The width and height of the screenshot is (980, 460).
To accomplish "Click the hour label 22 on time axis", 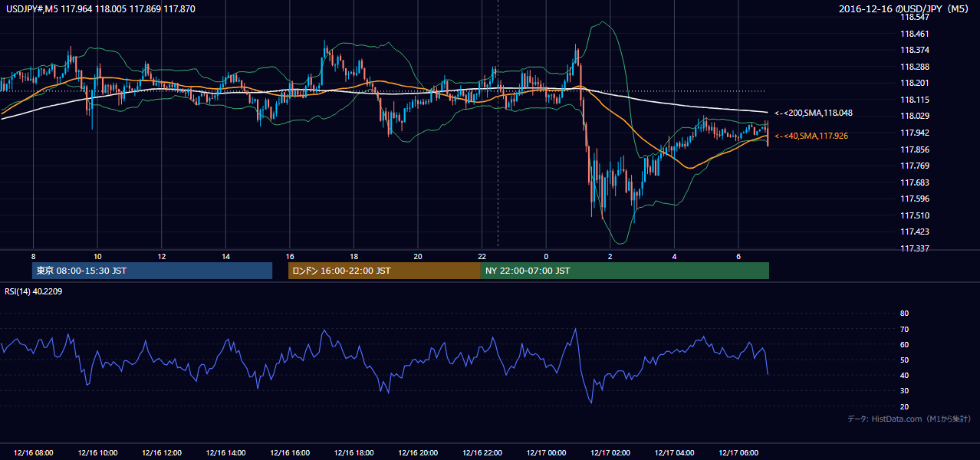I will [x=482, y=256].
